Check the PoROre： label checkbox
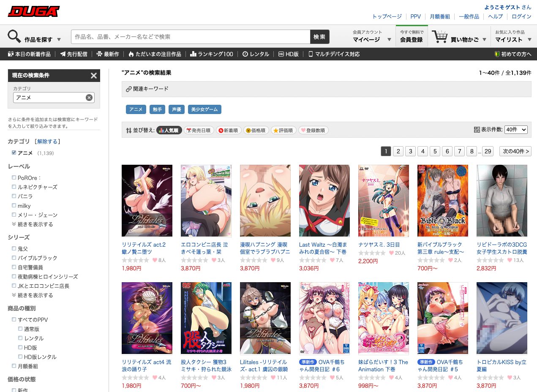This screenshot has height=392, width=537. [x=14, y=178]
